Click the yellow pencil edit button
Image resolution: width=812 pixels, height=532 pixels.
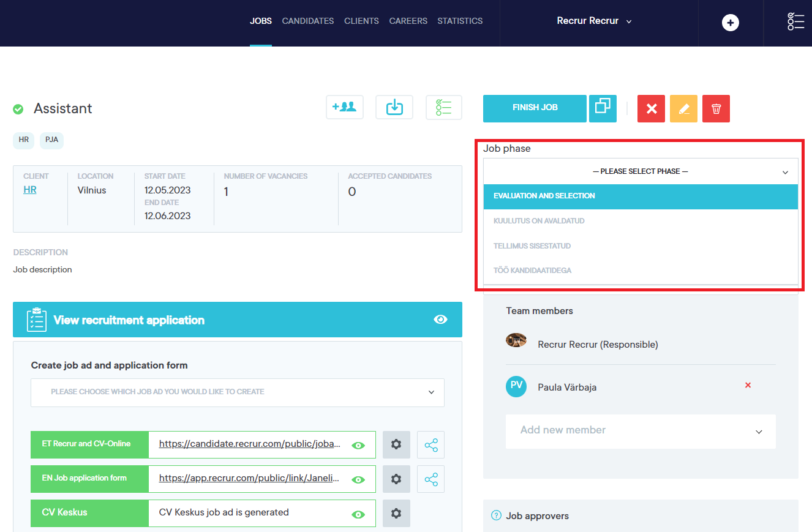(683, 109)
